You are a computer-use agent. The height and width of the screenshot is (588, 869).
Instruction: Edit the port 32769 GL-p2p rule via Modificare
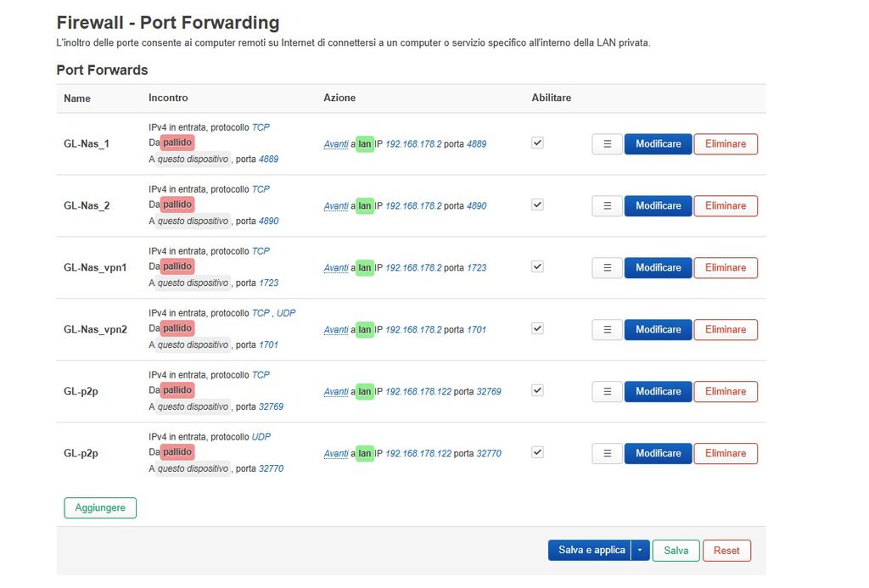658,392
